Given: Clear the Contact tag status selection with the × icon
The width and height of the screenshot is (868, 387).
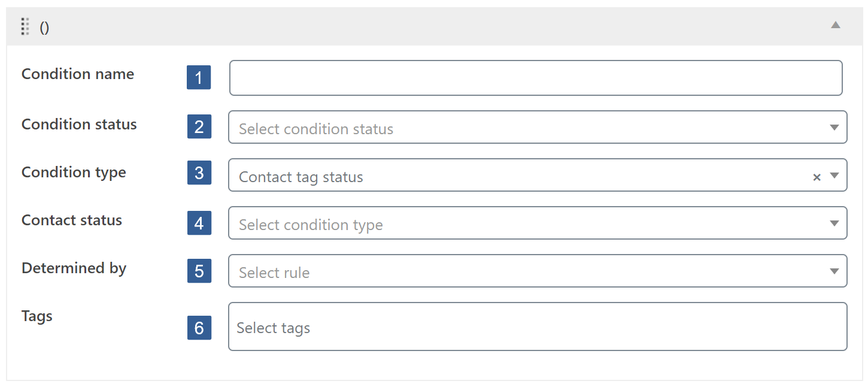Looking at the screenshot, I should [817, 177].
